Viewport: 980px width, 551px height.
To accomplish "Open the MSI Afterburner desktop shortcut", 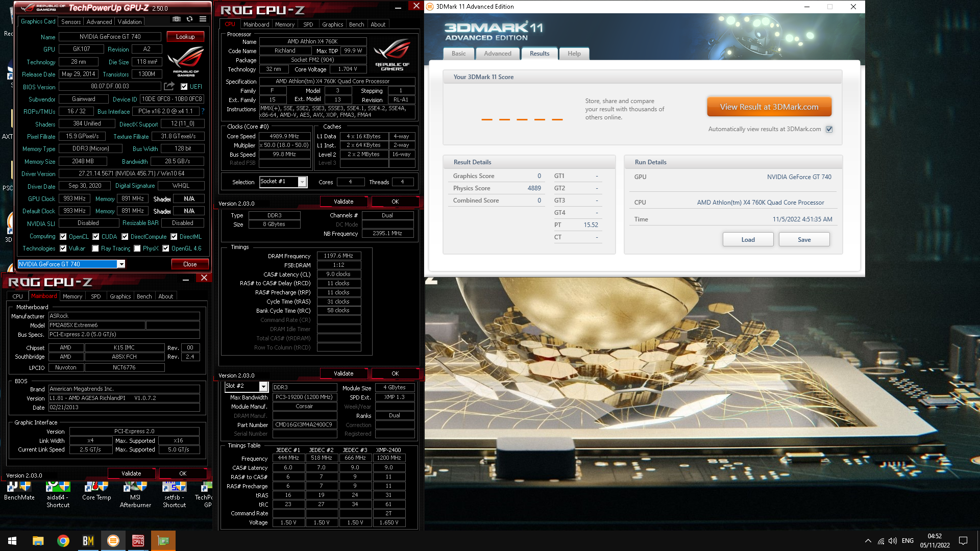I will coord(135,495).
